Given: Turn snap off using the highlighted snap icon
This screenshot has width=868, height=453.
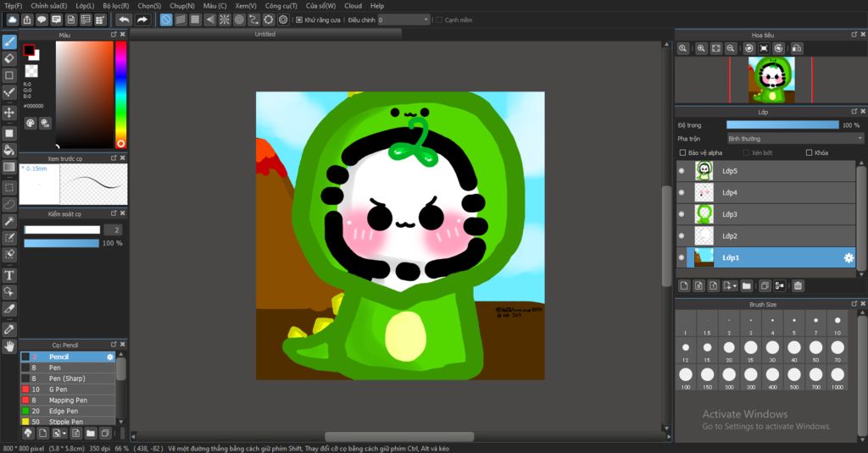Looking at the screenshot, I should point(166,20).
